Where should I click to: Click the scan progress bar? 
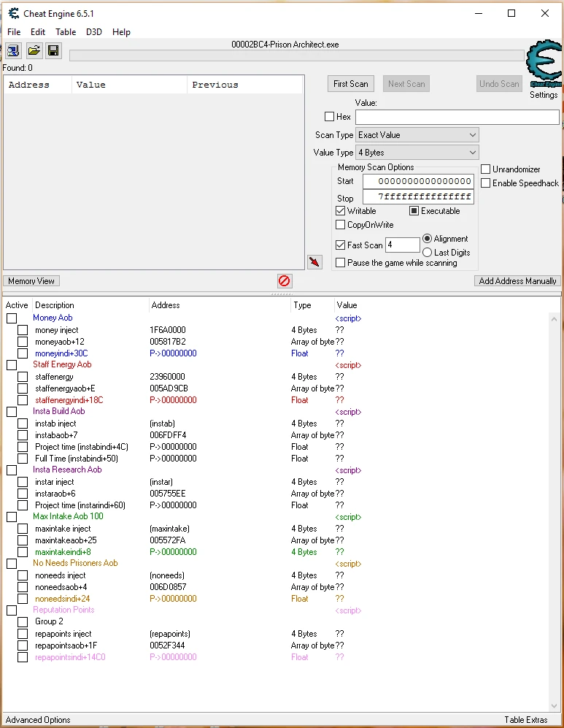click(x=297, y=55)
